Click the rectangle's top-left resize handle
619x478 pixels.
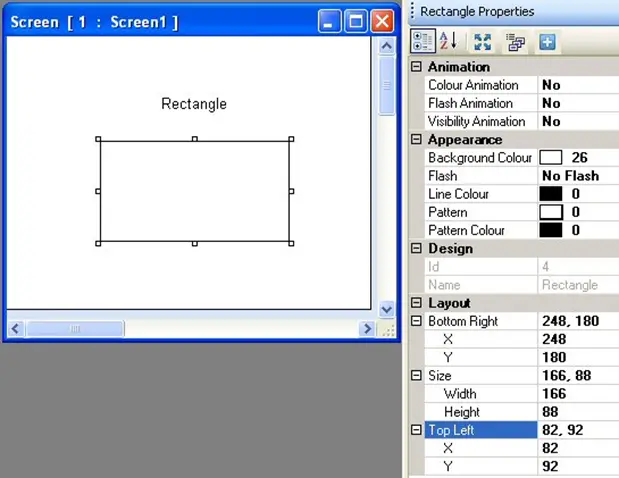pyautogui.click(x=98, y=139)
